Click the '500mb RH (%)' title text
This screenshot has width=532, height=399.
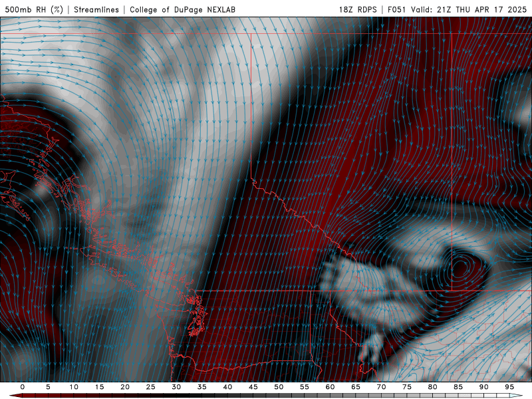[x=34, y=9]
